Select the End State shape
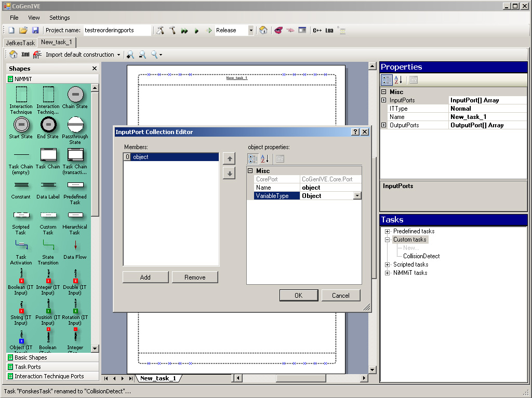 click(x=48, y=125)
